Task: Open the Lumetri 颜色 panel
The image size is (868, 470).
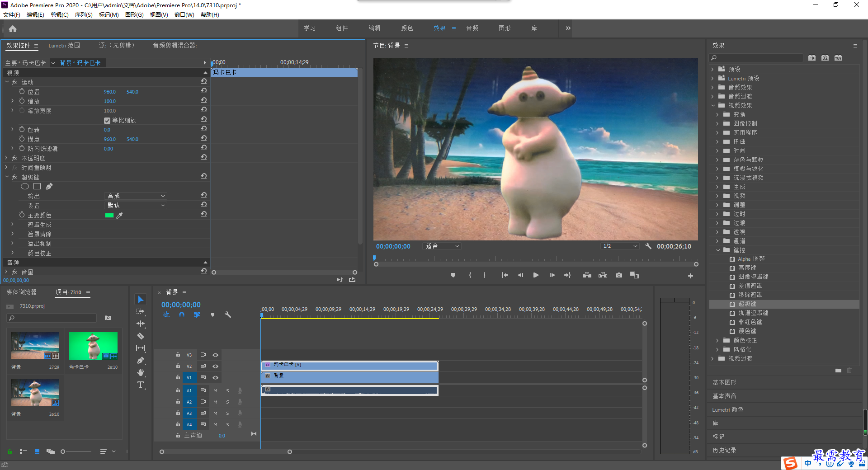Action: (x=728, y=409)
